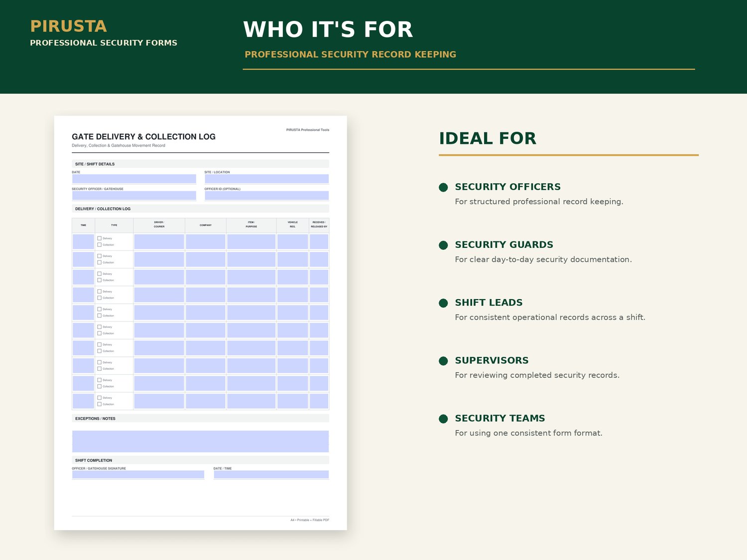The image size is (747, 560).
Task: Click the Officer ID (Optional) field
Action: [266, 196]
